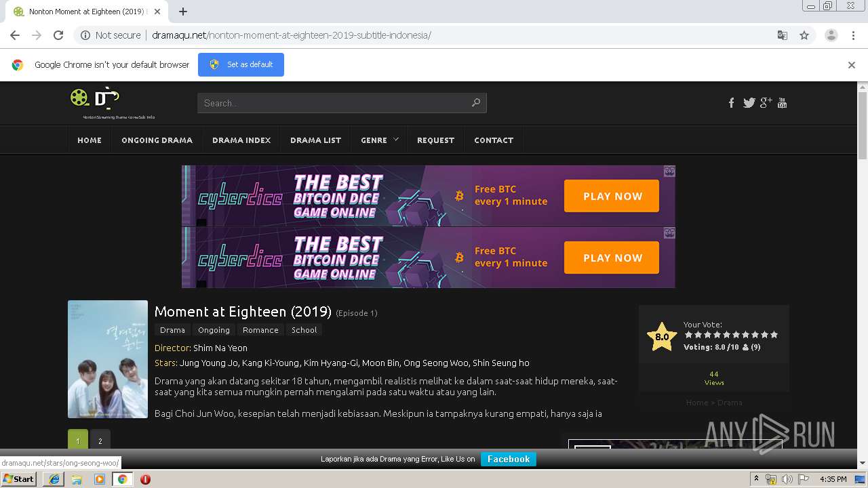Viewport: 868px width, 488px height.
Task: Rate the drama five stars
Action: (x=726, y=335)
